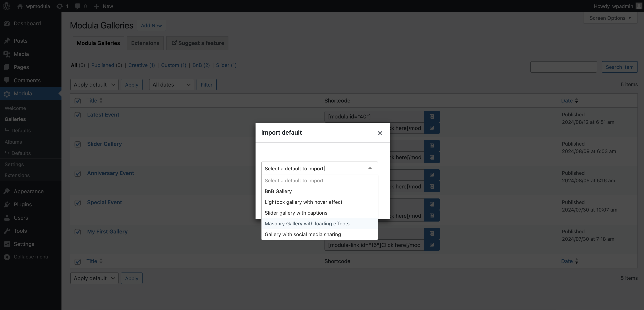
Task: Choose Masonry Gallery with loading effects option
Action: [x=307, y=223]
